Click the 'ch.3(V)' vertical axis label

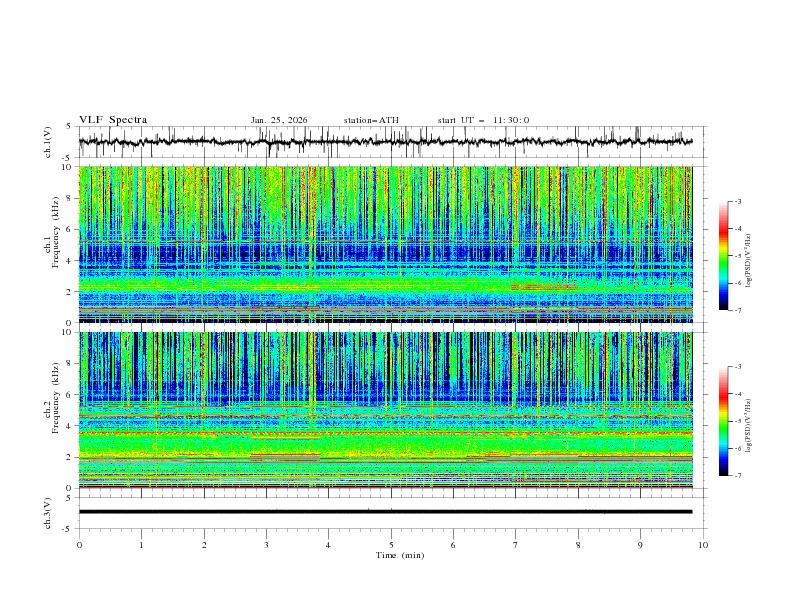48,513
